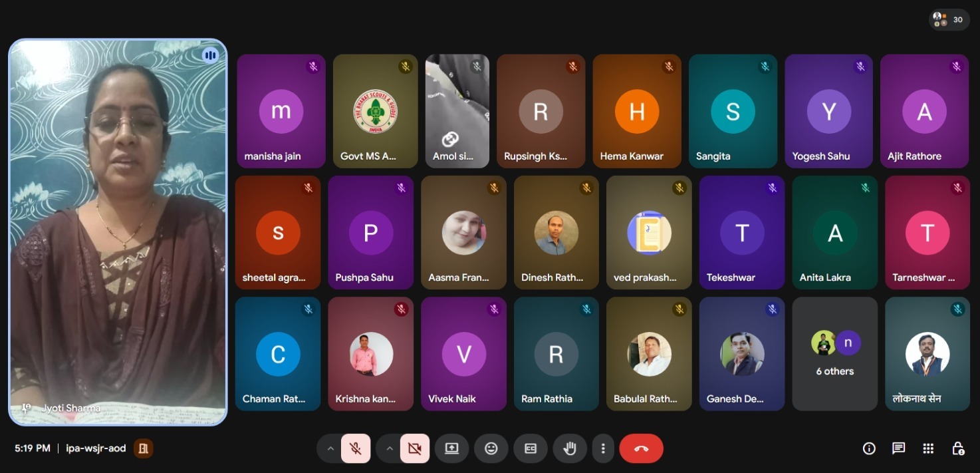Open the chat messages panel
Viewport: 980px width, 473px height.
click(898, 448)
